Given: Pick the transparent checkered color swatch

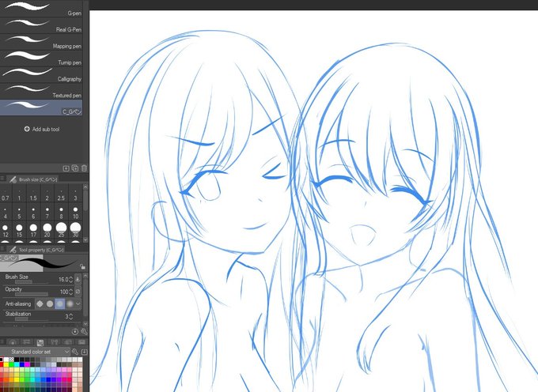Looking at the screenshot, I should 11,360.
